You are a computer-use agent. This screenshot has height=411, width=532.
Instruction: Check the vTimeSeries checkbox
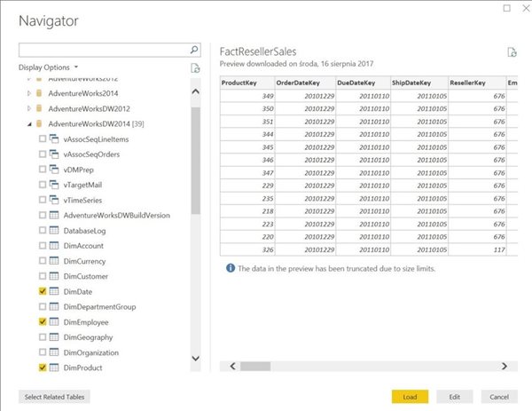[43, 200]
